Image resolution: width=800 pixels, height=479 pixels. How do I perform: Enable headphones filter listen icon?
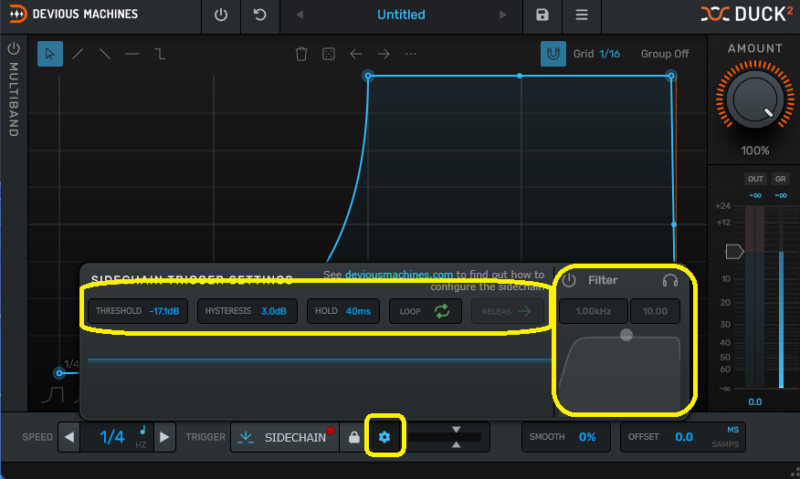click(670, 281)
